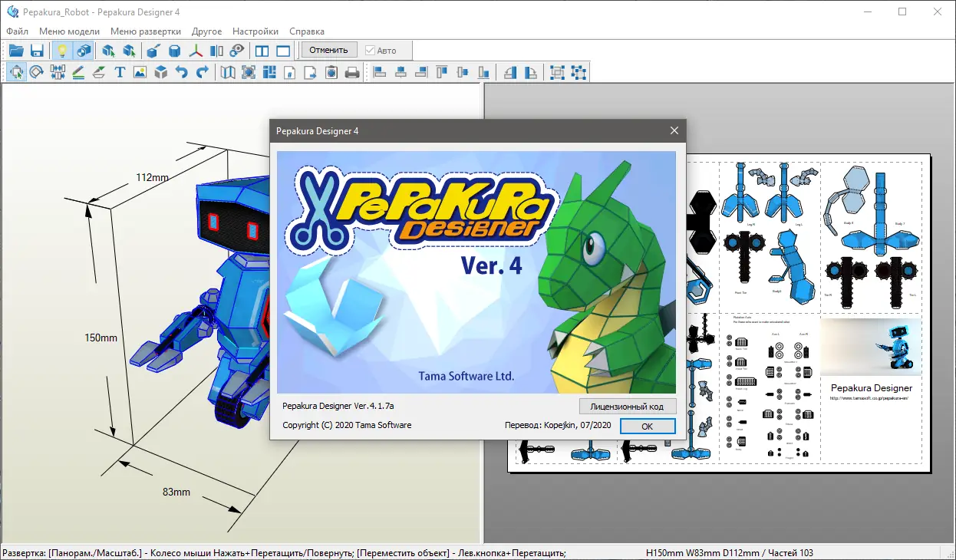Screen dimensions: 956x560
Task: Click the blue cylinder shape icon
Action: click(175, 51)
